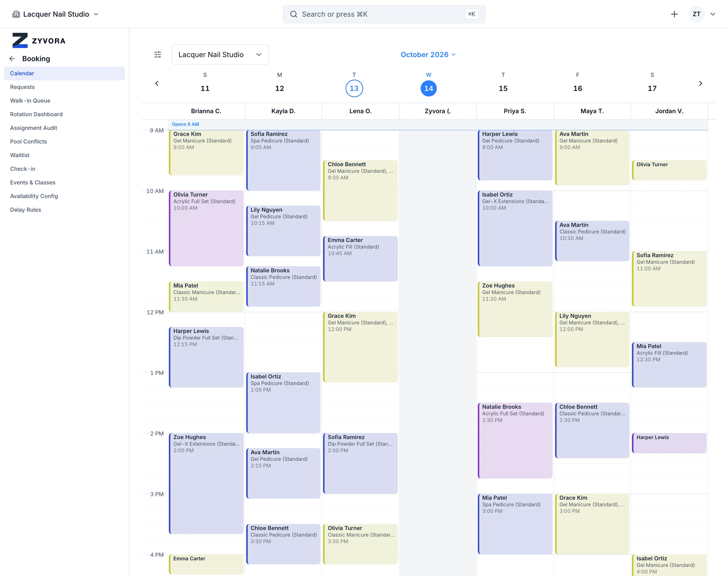Select Tuesday 13 in the week strip
This screenshot has height=576, width=728.
(354, 88)
